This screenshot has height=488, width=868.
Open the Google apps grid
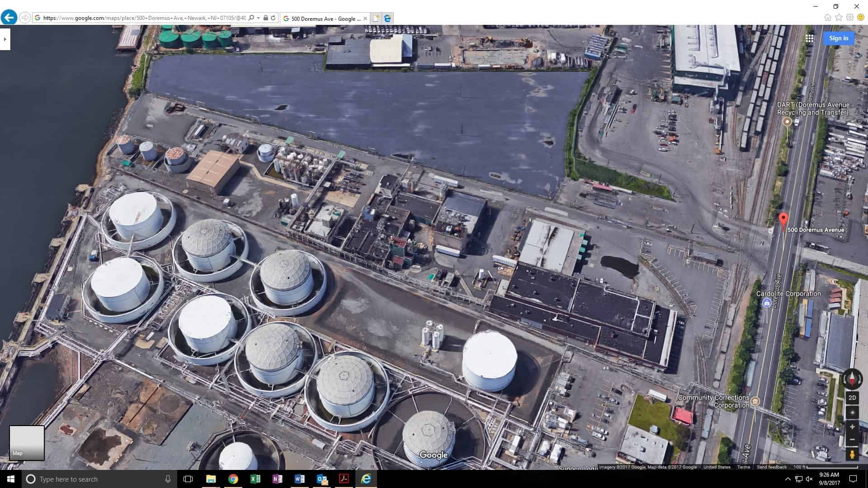[809, 38]
